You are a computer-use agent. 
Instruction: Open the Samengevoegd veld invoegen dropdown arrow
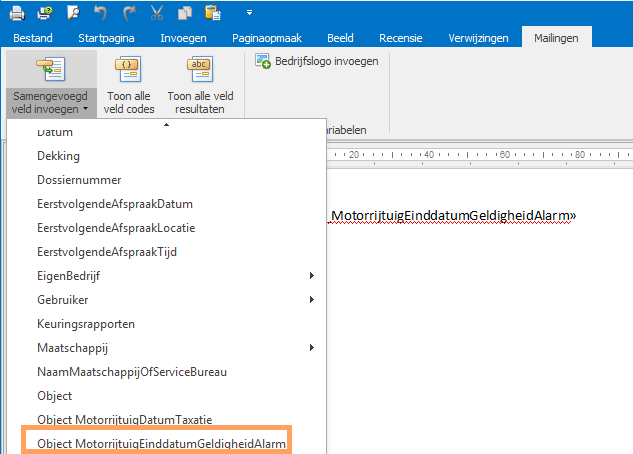tap(86, 109)
